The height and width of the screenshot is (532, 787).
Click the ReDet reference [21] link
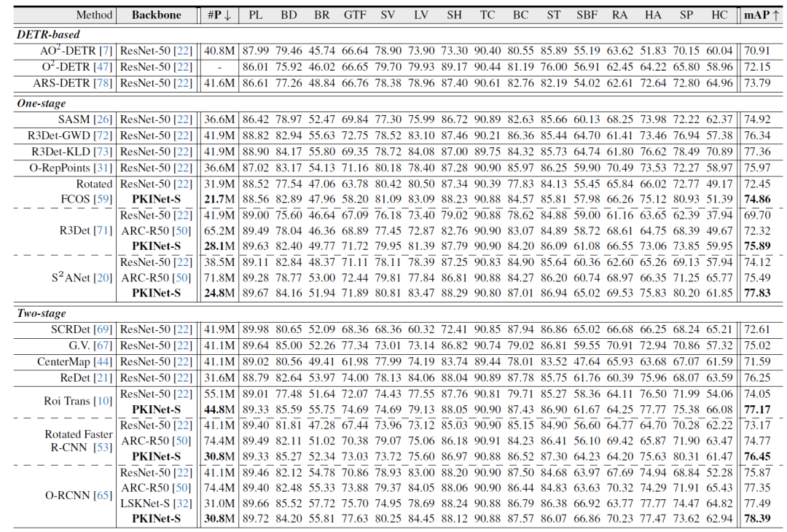point(104,378)
